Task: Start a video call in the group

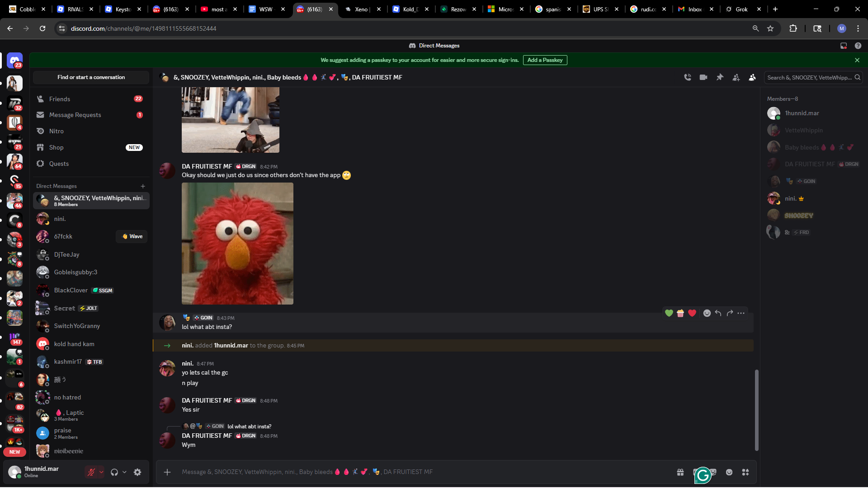Action: (x=703, y=77)
